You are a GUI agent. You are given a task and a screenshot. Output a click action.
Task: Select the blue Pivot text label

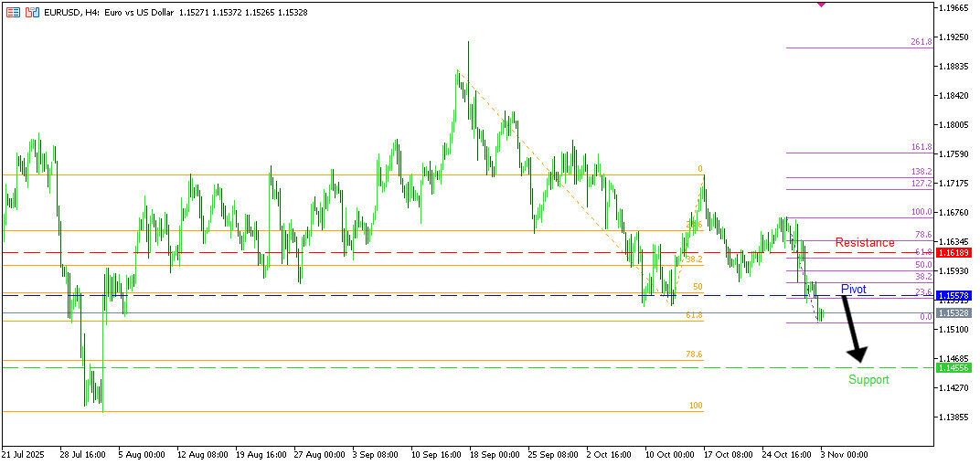click(x=853, y=290)
